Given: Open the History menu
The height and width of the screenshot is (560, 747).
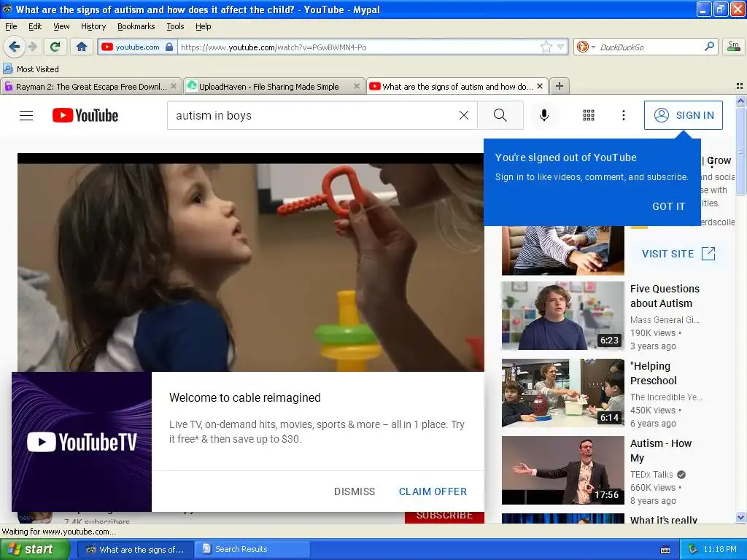Looking at the screenshot, I should [x=93, y=26].
